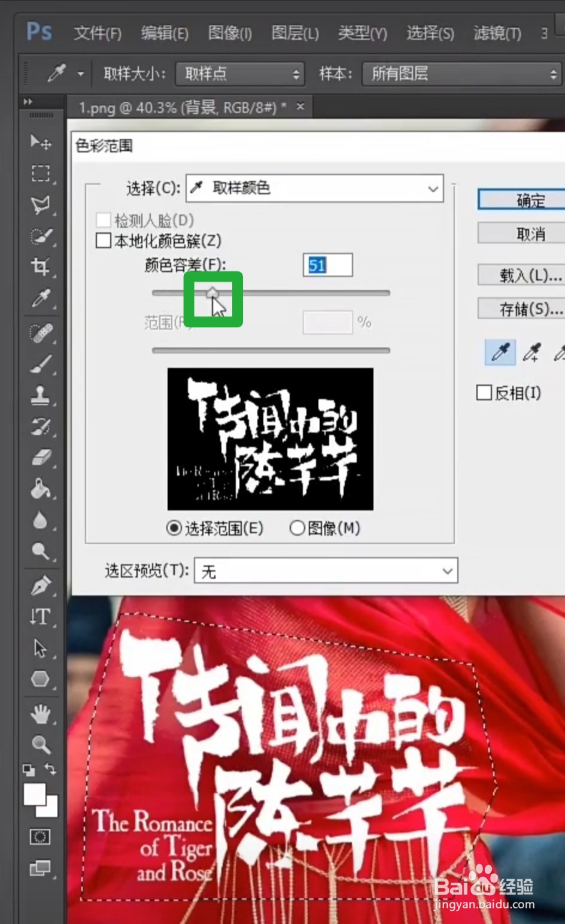Viewport: 565px width, 924px height.
Task: Select the Eraser tool
Action: [x=41, y=458]
